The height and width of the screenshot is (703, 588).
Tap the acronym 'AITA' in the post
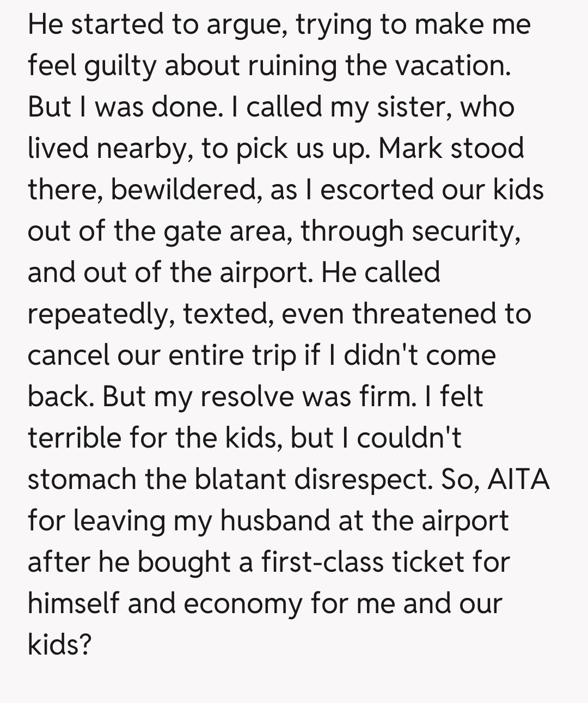click(518, 479)
